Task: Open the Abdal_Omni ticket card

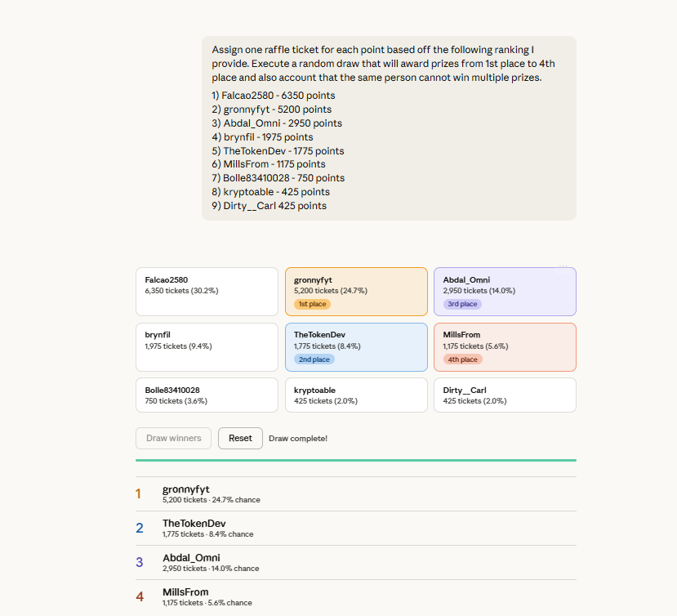Action: coord(506,292)
